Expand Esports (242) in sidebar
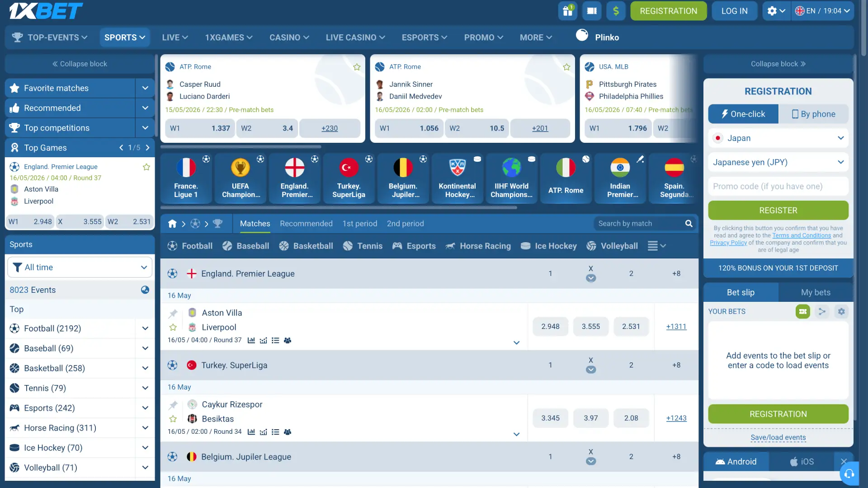Screen dimensions: 868x488 145,408
